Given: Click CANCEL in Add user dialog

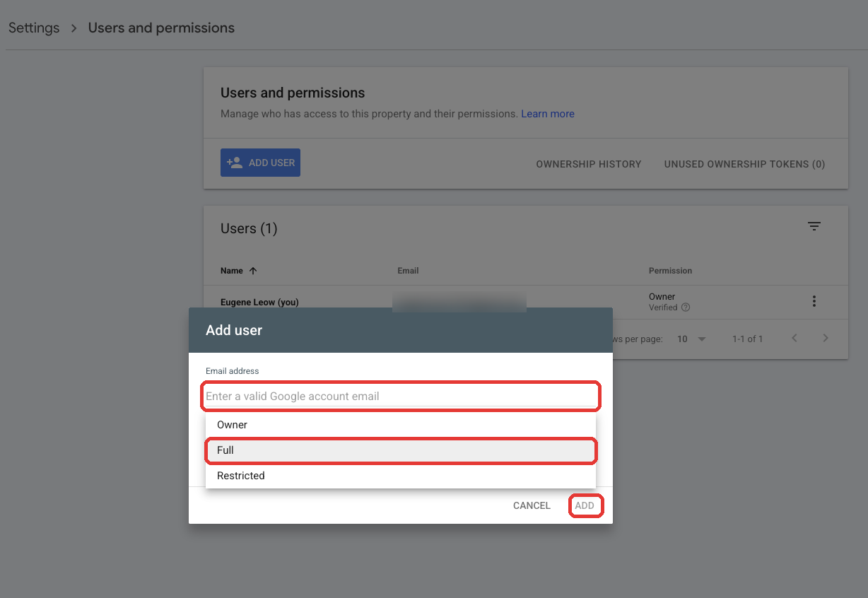Looking at the screenshot, I should click(x=532, y=505).
